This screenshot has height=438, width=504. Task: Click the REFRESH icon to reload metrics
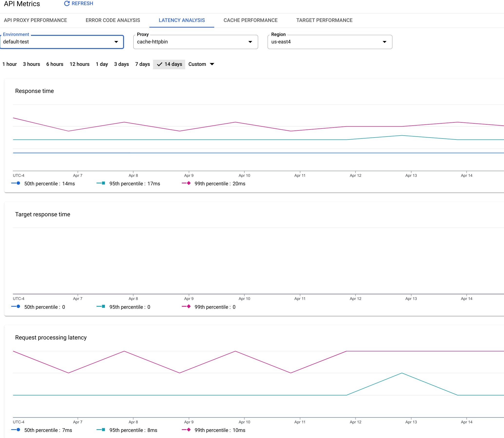click(x=66, y=3)
